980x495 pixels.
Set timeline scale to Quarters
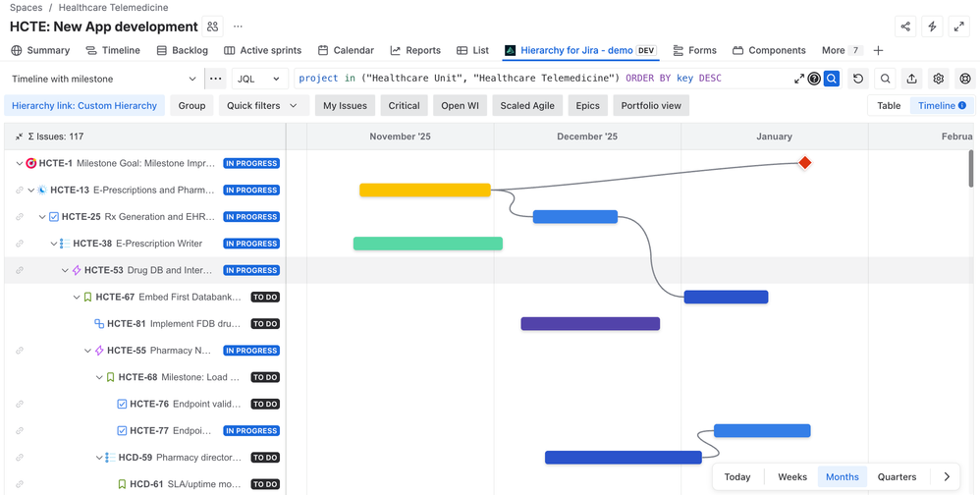pos(897,477)
